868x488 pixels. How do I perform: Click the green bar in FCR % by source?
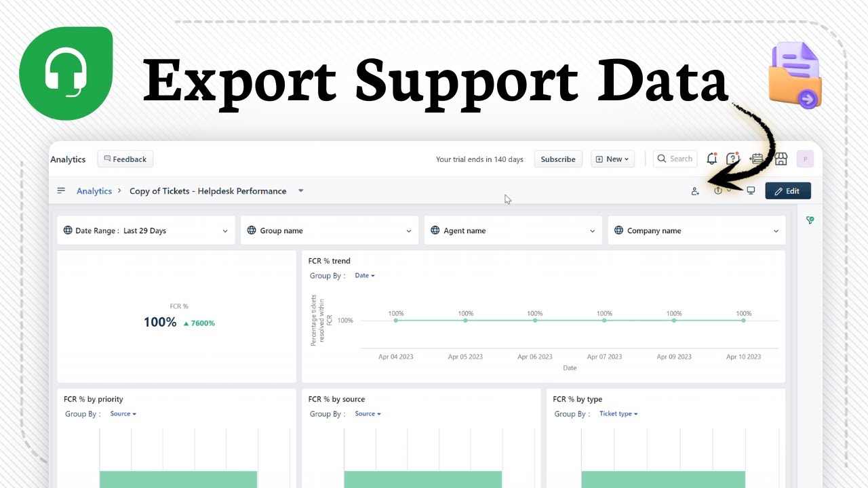422,479
